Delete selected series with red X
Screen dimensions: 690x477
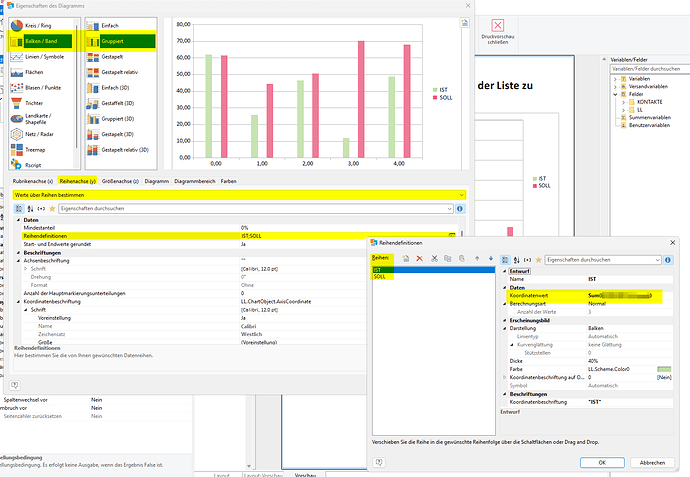coord(419,258)
